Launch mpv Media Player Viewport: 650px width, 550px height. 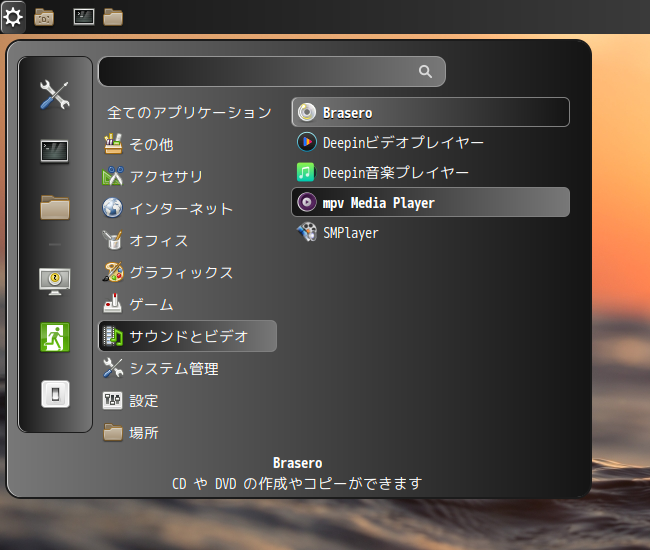430,202
